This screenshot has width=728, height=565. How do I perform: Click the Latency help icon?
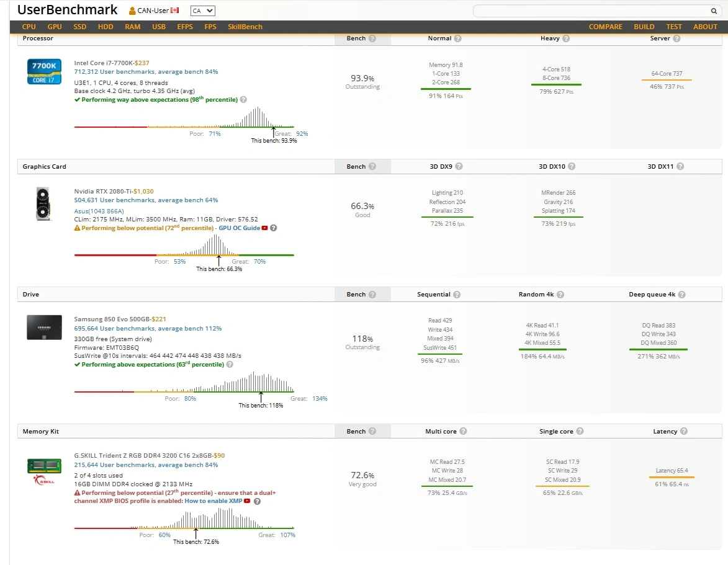pyautogui.click(x=684, y=432)
